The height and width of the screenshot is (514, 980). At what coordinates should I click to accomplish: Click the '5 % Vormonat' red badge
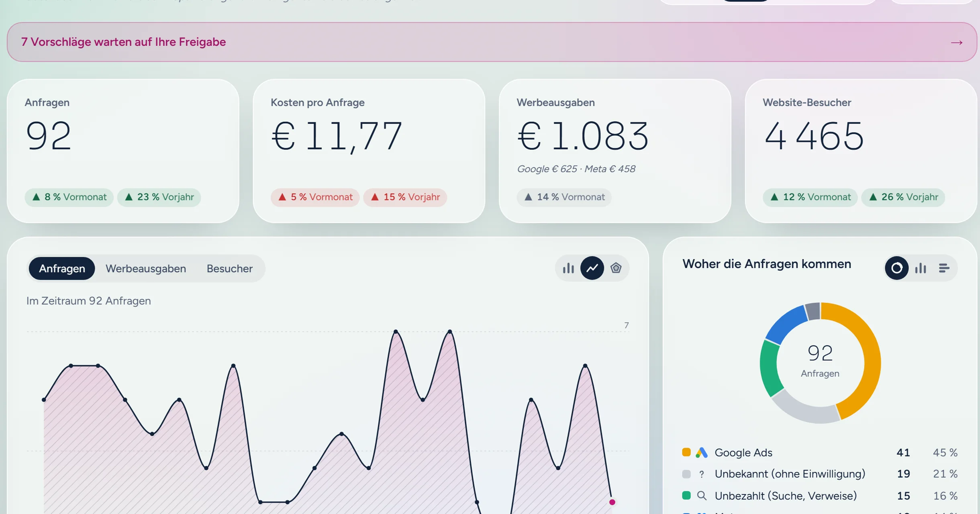pos(315,197)
